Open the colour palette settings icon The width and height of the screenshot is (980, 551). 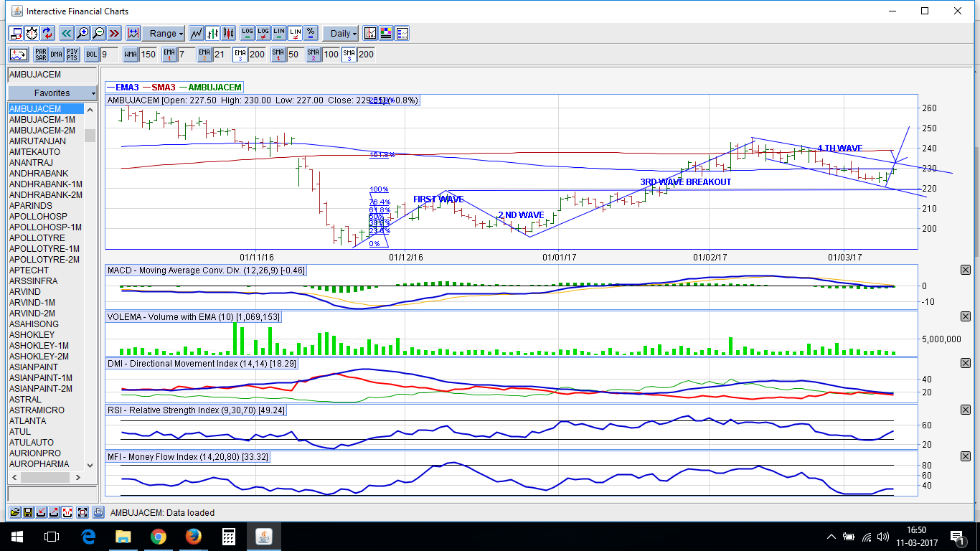[386, 33]
